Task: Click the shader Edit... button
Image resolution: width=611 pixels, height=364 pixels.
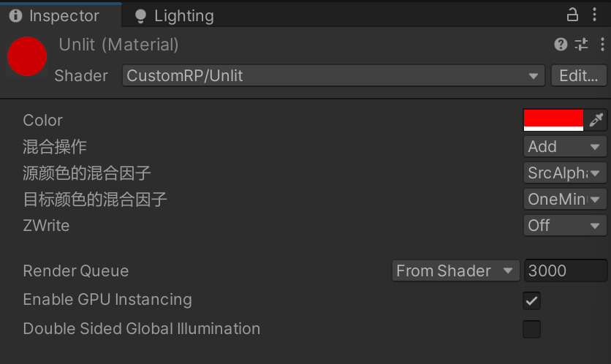Action: click(x=579, y=75)
